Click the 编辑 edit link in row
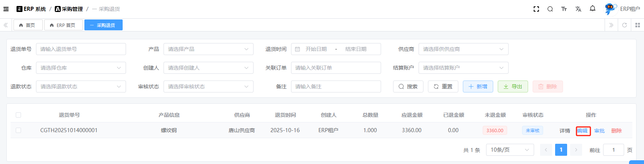The height and width of the screenshot is (164, 644). 582,131
